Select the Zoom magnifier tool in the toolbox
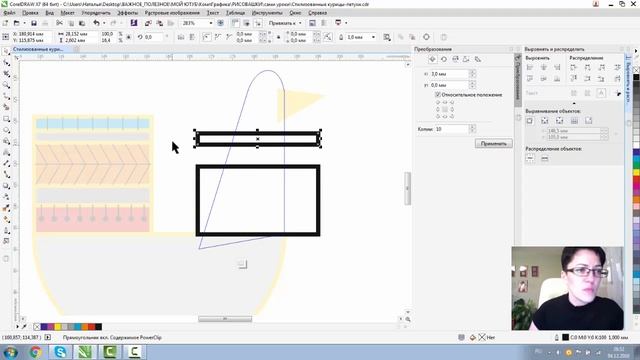Image resolution: width=640 pixels, height=360 pixels. click(x=6, y=85)
